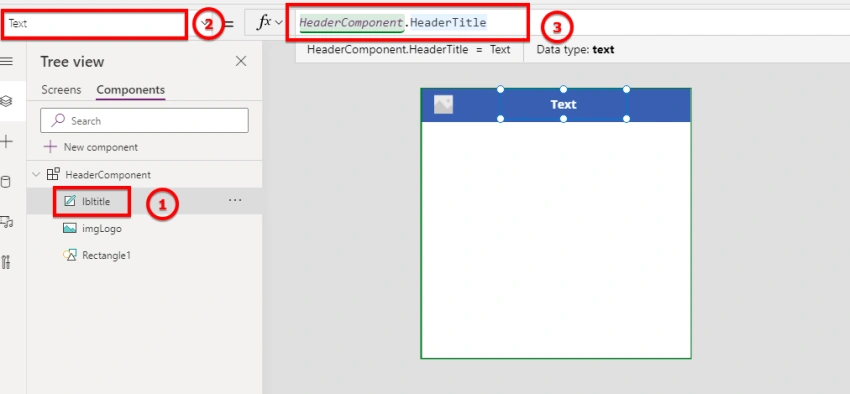Click the imgLogo image icon
The height and width of the screenshot is (394, 850).
click(69, 229)
